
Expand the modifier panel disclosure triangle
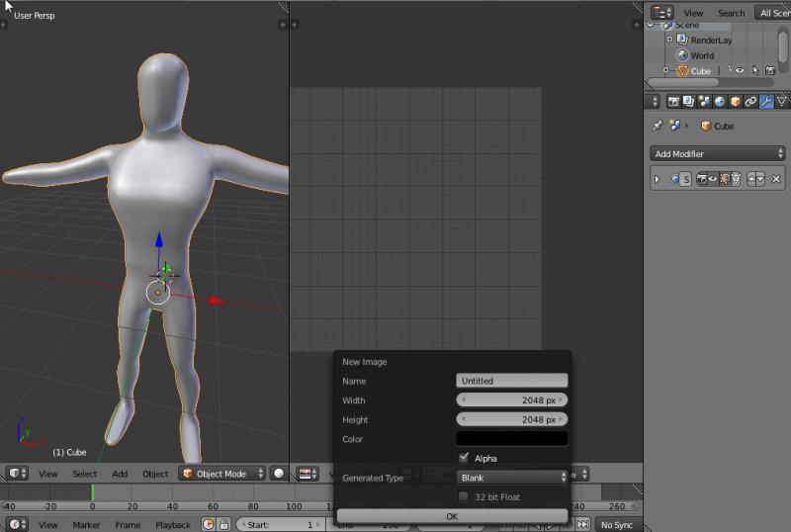[x=657, y=179]
